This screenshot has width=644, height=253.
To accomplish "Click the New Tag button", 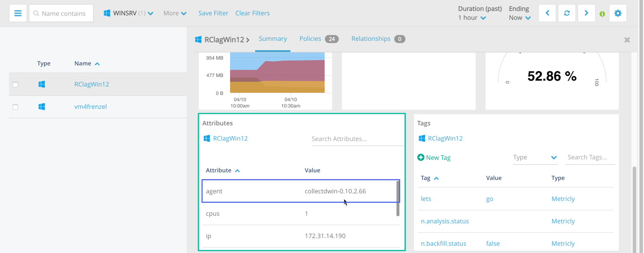I will [x=434, y=158].
